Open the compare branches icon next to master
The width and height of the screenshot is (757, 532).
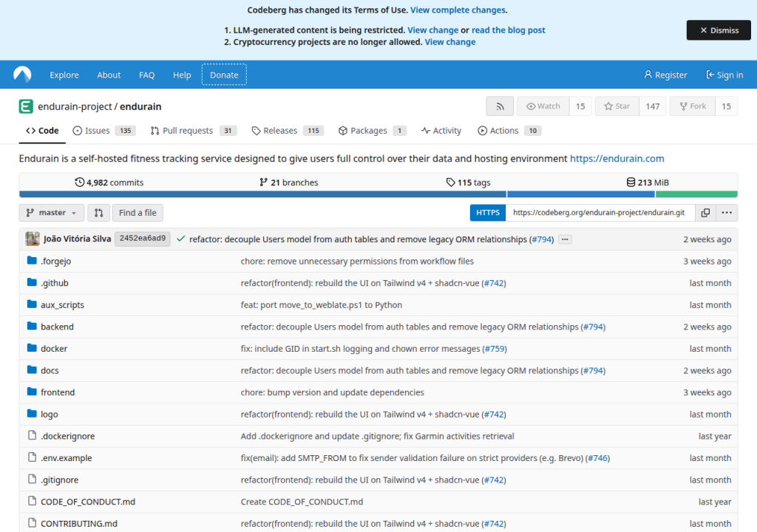point(98,212)
